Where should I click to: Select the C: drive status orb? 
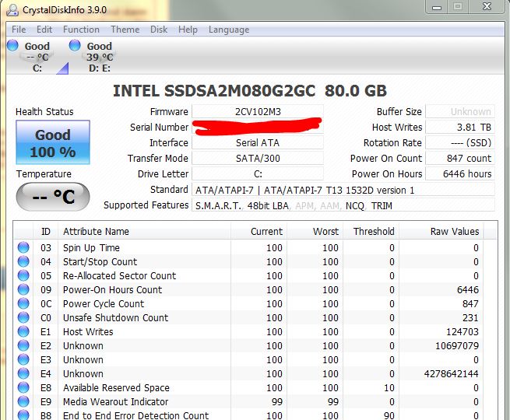coord(12,45)
